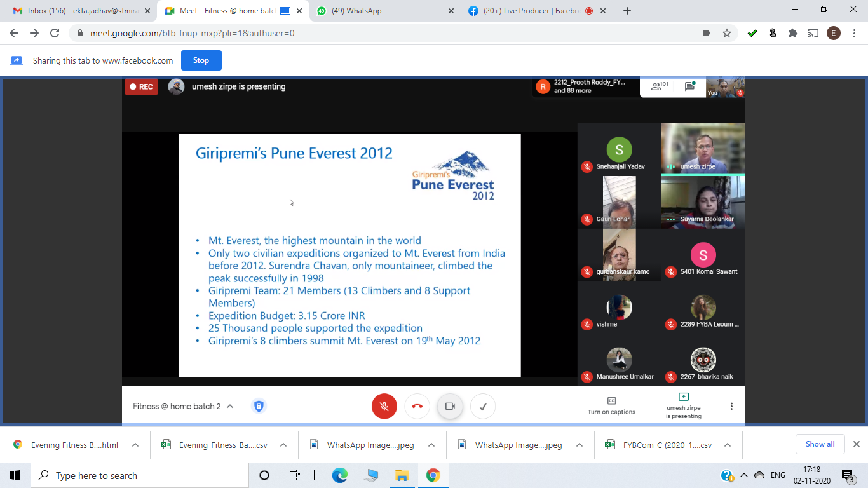The width and height of the screenshot is (868, 488).
Task: Select umesh zirpe video thumbnail
Action: pyautogui.click(x=703, y=149)
